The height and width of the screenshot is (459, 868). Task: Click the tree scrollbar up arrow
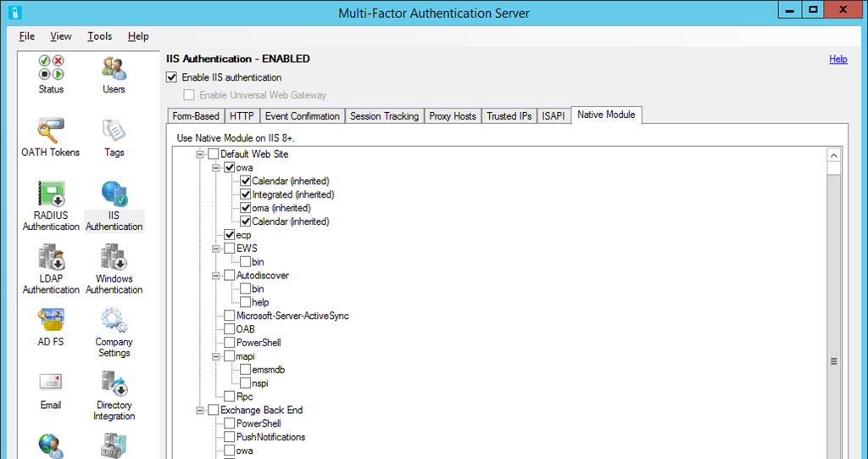coord(834,155)
